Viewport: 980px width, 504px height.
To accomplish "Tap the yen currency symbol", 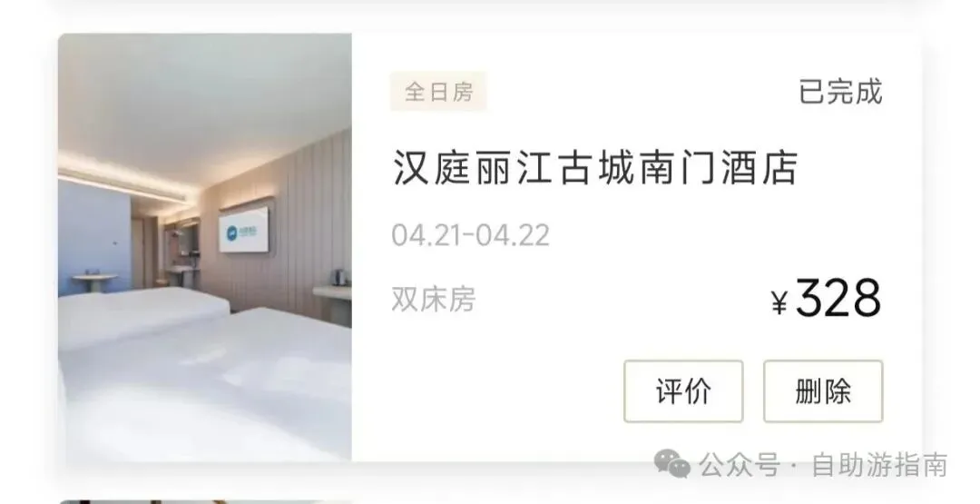I will [779, 303].
